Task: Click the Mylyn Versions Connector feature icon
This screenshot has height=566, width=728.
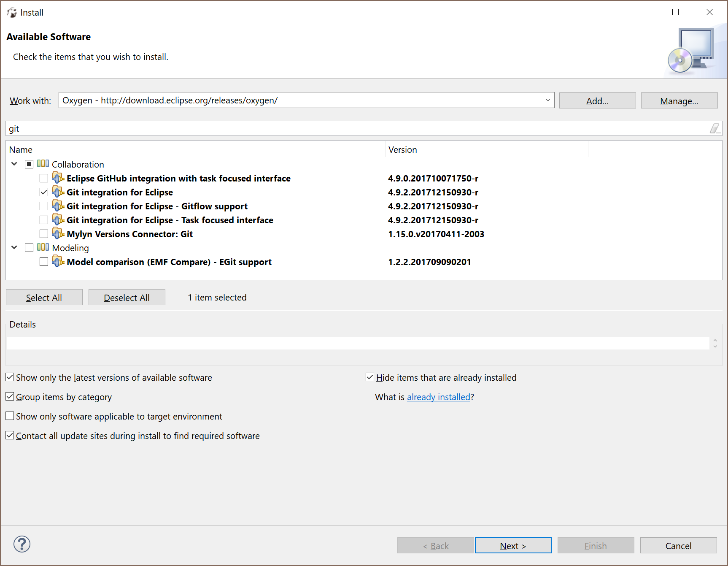Action: tap(58, 233)
